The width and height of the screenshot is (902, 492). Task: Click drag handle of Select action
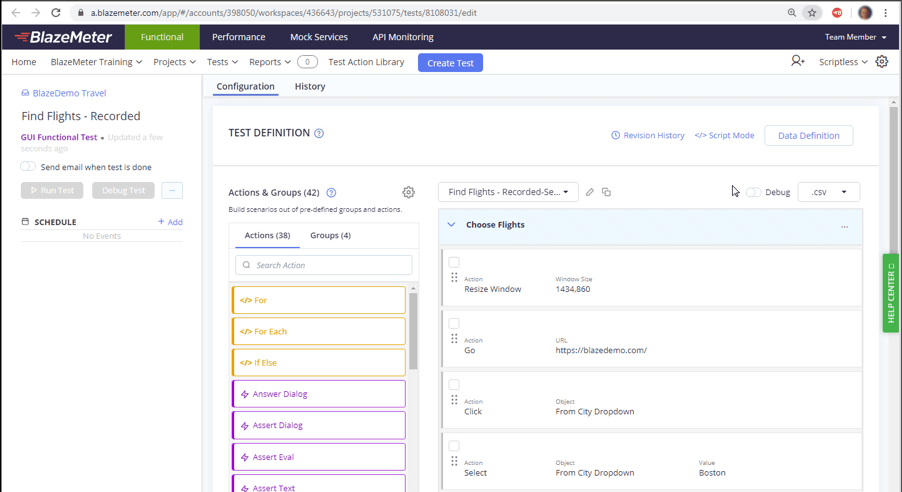tap(454, 461)
